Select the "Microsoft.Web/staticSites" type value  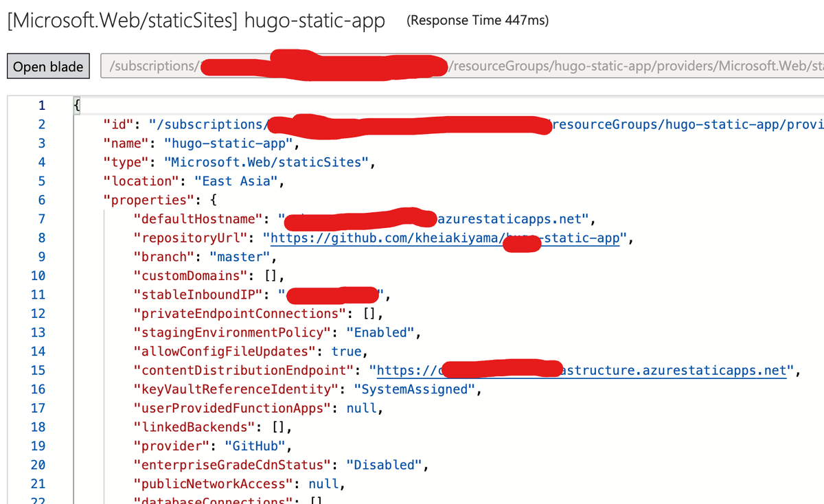coord(267,162)
